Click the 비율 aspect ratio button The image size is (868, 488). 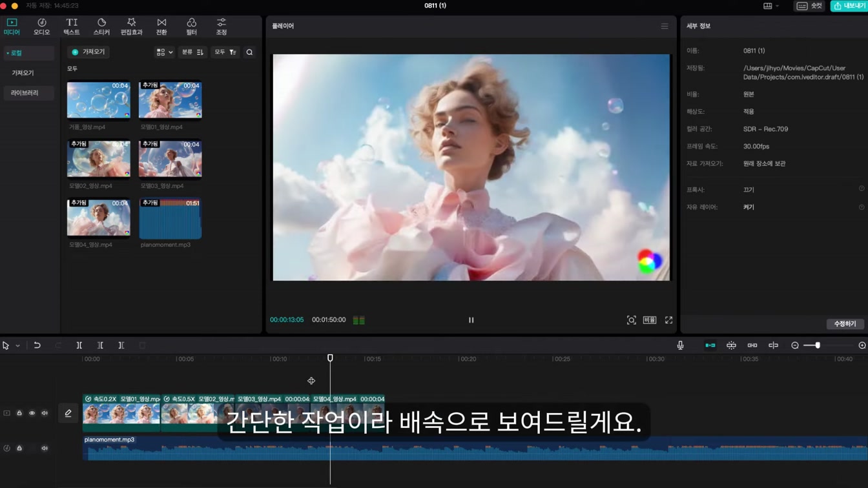point(650,320)
